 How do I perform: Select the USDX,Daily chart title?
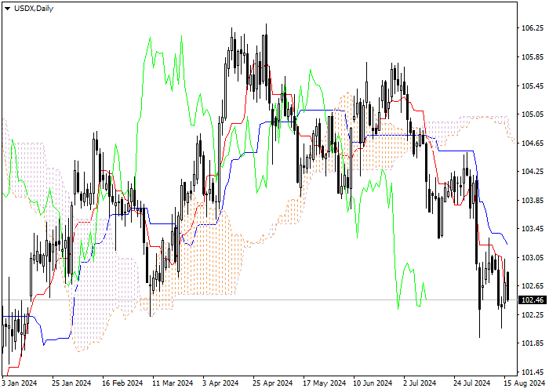(34, 9)
